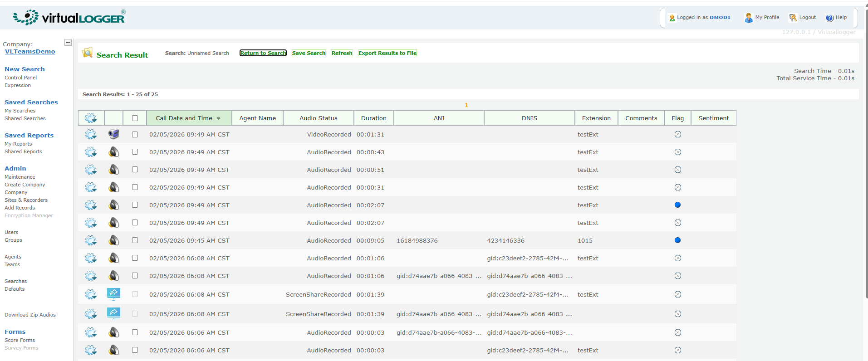Sort by Call Date and Time arrow
The image size is (868, 361).
218,118
